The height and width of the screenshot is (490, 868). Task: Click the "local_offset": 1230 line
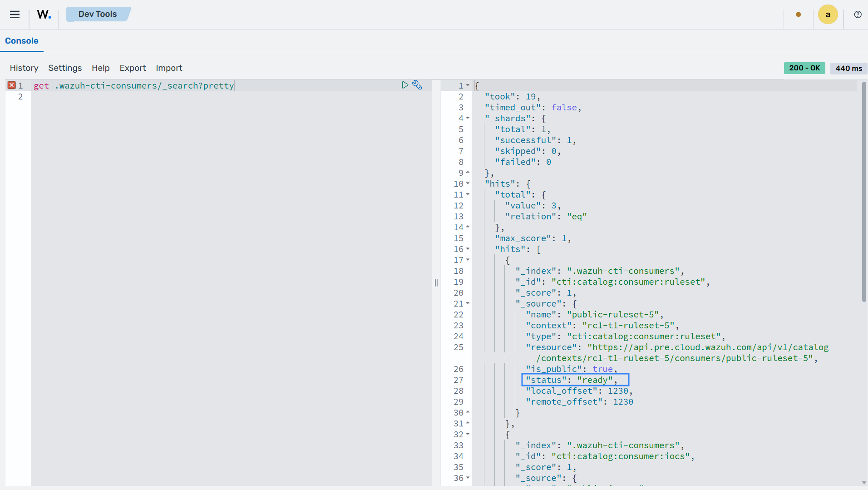coord(579,391)
